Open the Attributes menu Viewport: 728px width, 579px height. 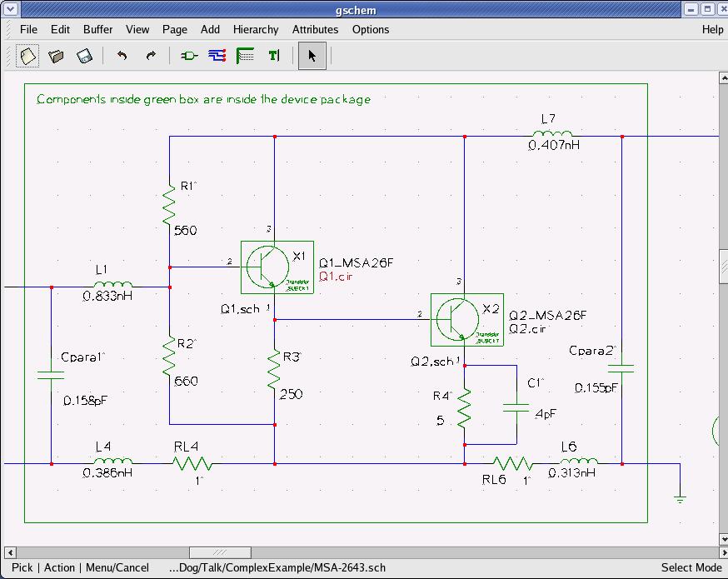(315, 29)
